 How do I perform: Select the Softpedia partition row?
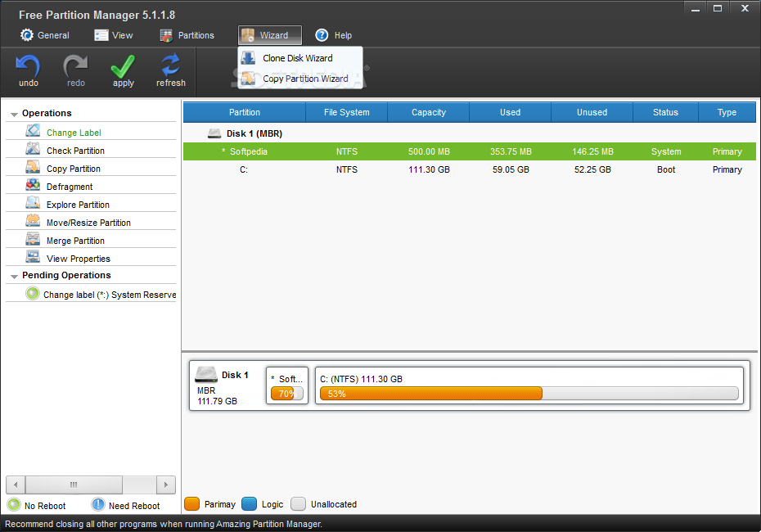pyautogui.click(x=470, y=151)
